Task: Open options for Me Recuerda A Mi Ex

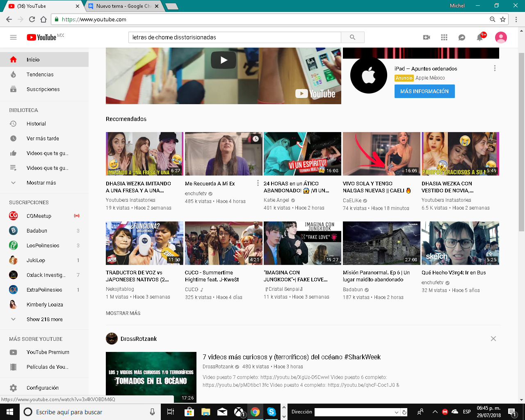Action: 258,183
